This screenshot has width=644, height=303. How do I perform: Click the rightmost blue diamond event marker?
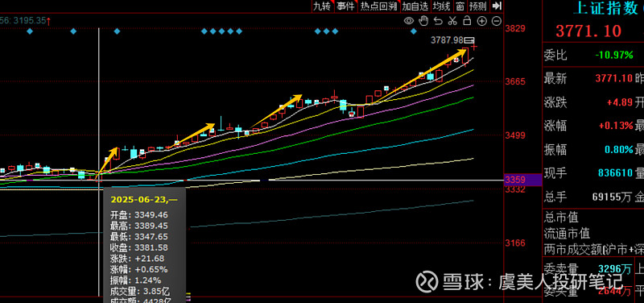click(414, 31)
